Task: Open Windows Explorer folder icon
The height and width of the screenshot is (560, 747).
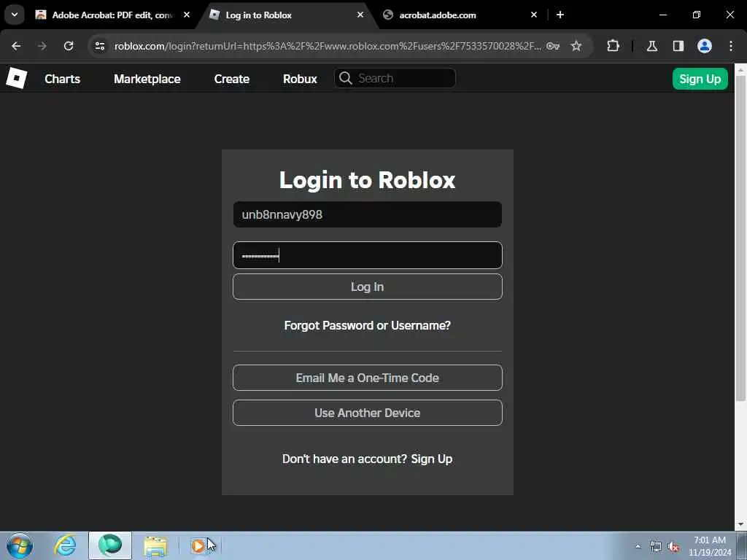Action: coord(155,546)
